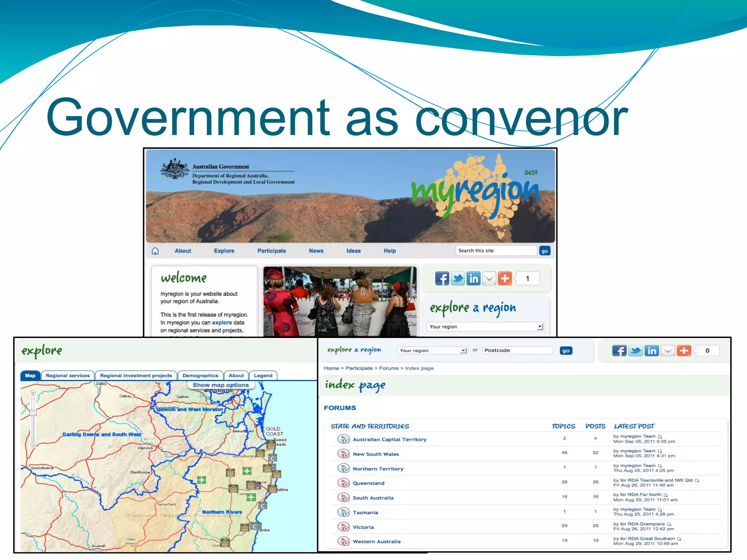Screen dimensions: 747x560
Task: Open the News menu item
Action: tap(316, 251)
